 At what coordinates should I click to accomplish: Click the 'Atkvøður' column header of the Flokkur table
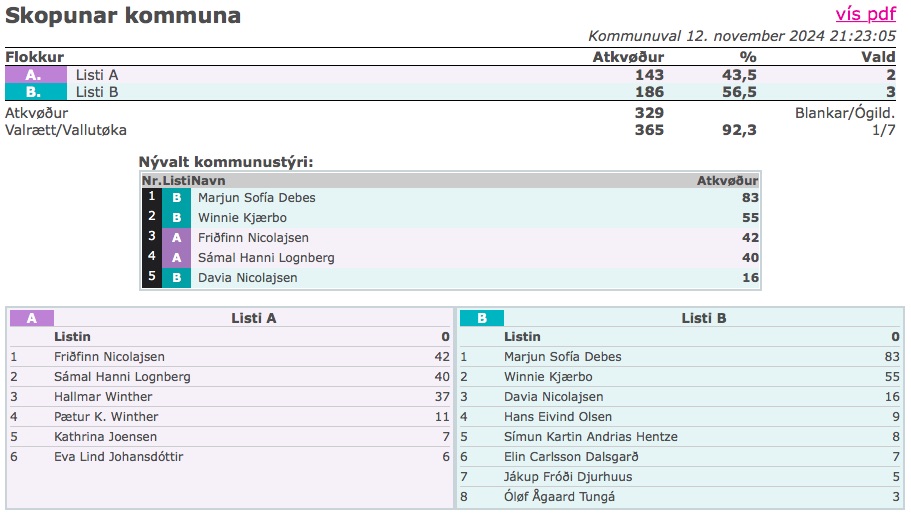coord(628,57)
